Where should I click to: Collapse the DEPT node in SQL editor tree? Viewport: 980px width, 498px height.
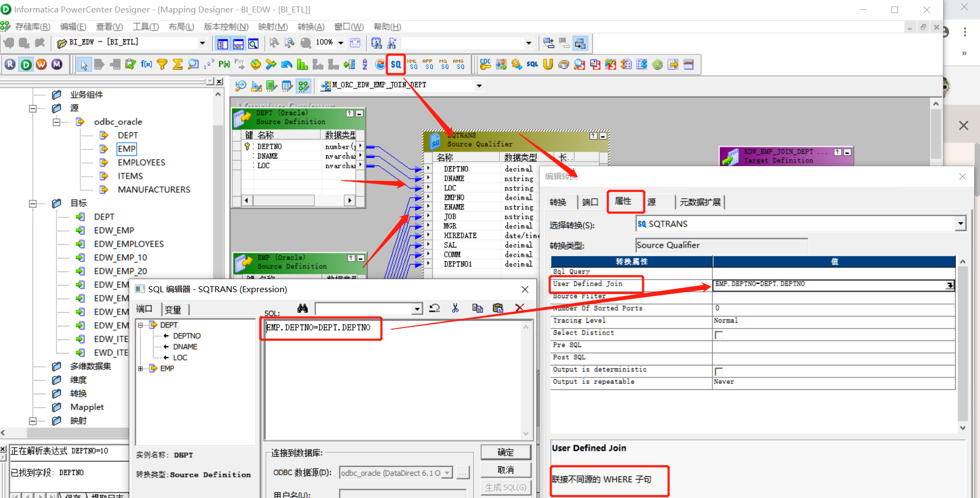(140, 325)
